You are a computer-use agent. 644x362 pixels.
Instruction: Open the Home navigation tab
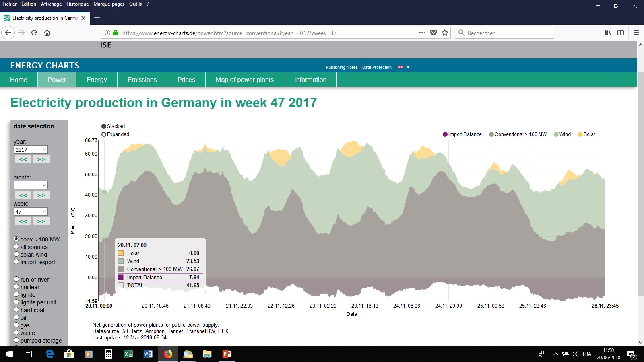coord(19,80)
